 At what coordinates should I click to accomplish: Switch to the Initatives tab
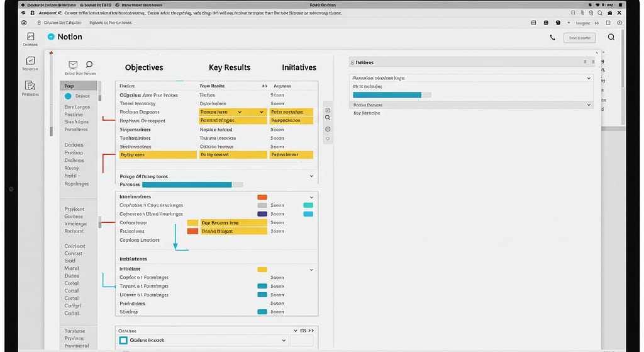click(299, 67)
